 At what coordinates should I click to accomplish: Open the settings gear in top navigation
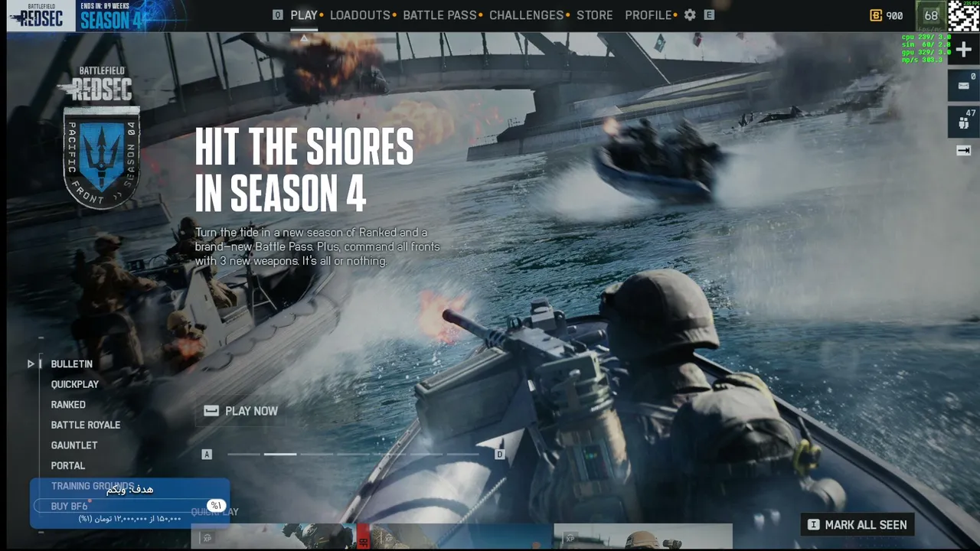(x=690, y=15)
